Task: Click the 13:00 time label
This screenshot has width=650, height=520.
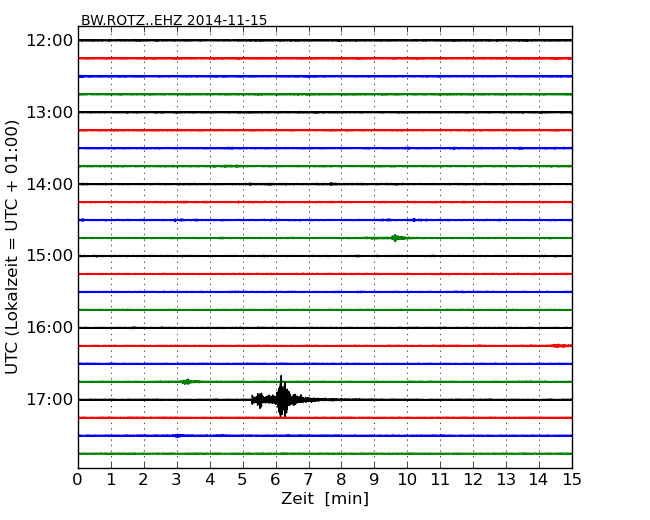Action: click(49, 112)
